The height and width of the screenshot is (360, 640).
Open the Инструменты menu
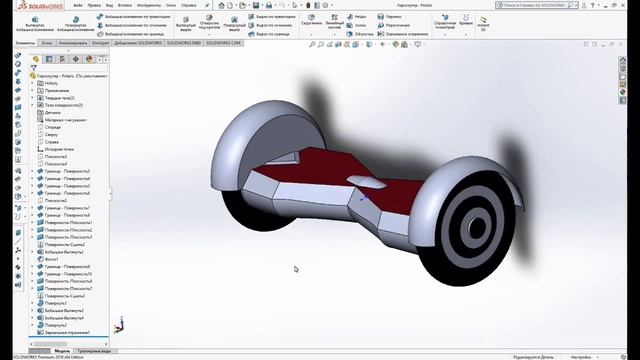click(149, 6)
